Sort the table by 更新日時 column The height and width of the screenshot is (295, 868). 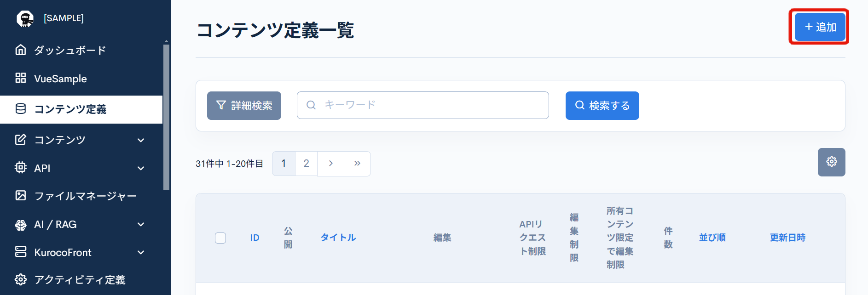pos(787,238)
